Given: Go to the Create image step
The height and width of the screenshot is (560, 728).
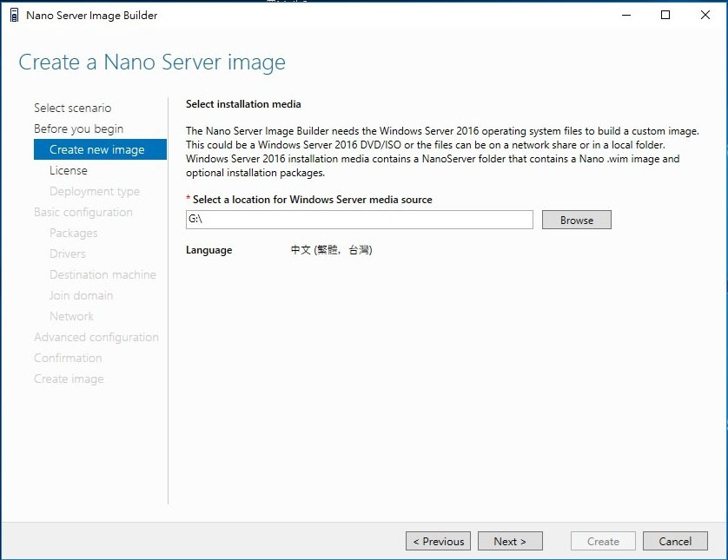Looking at the screenshot, I should coord(69,379).
